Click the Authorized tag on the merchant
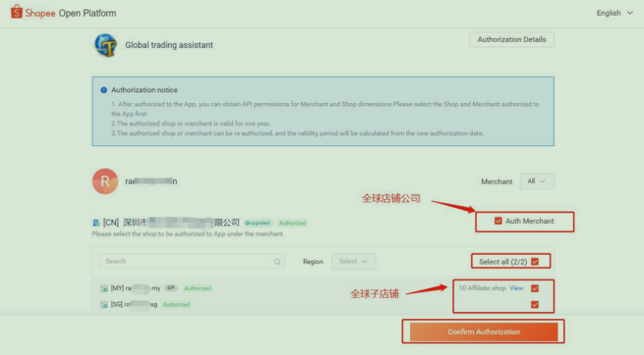The width and height of the screenshot is (644, 355). click(293, 223)
